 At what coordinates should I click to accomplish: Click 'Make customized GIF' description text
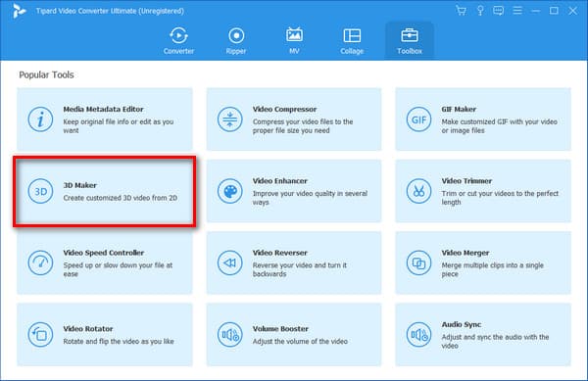[499, 126]
